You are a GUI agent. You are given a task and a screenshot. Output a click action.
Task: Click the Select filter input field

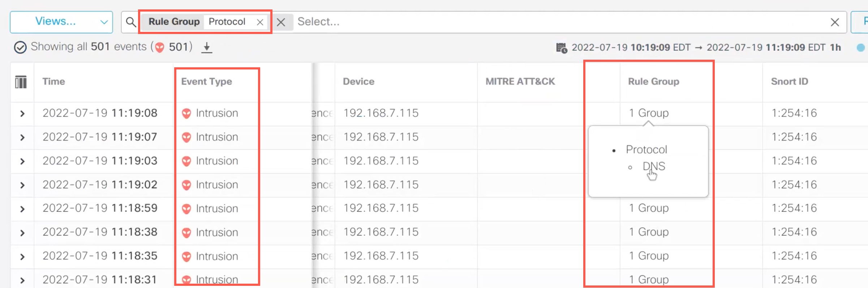point(542,22)
